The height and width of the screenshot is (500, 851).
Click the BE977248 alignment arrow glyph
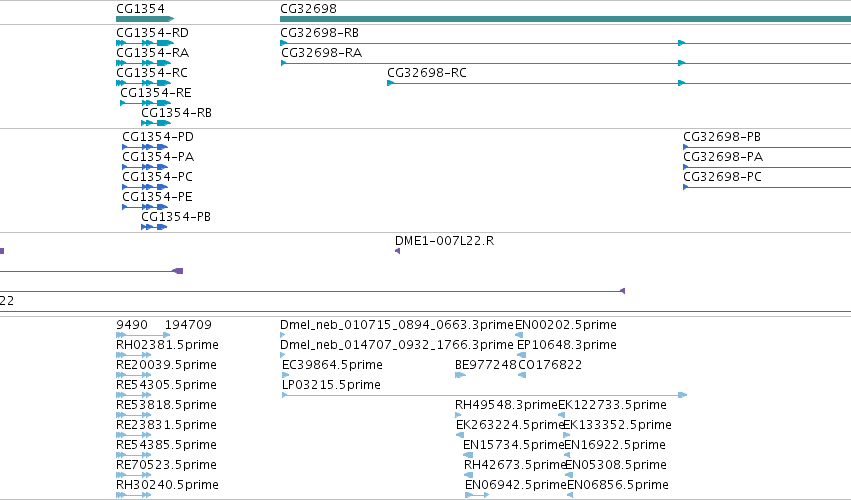click(x=460, y=375)
